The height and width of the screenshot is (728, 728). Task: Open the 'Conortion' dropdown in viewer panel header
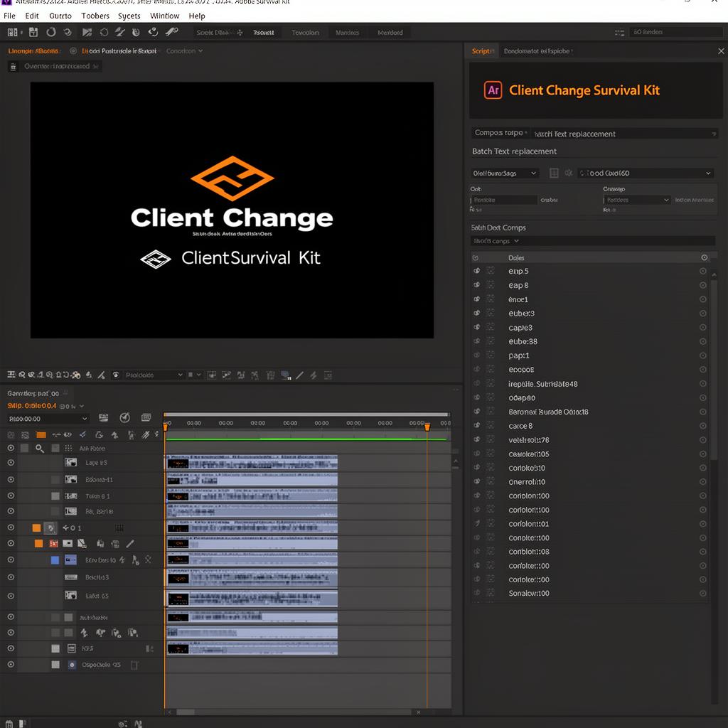pos(184,51)
